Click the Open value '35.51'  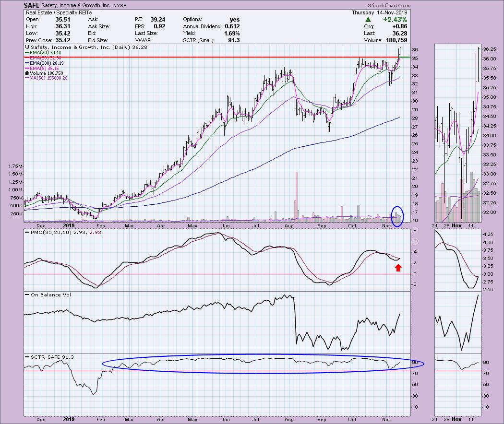click(63, 20)
